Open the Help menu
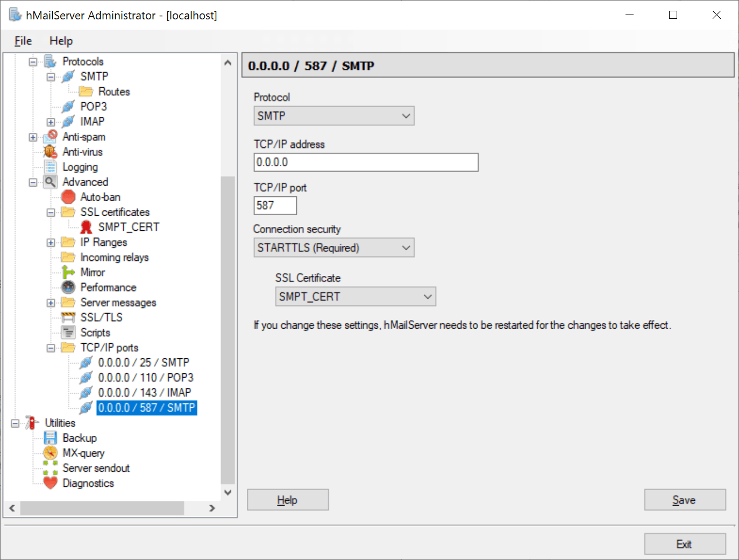 [x=61, y=41]
